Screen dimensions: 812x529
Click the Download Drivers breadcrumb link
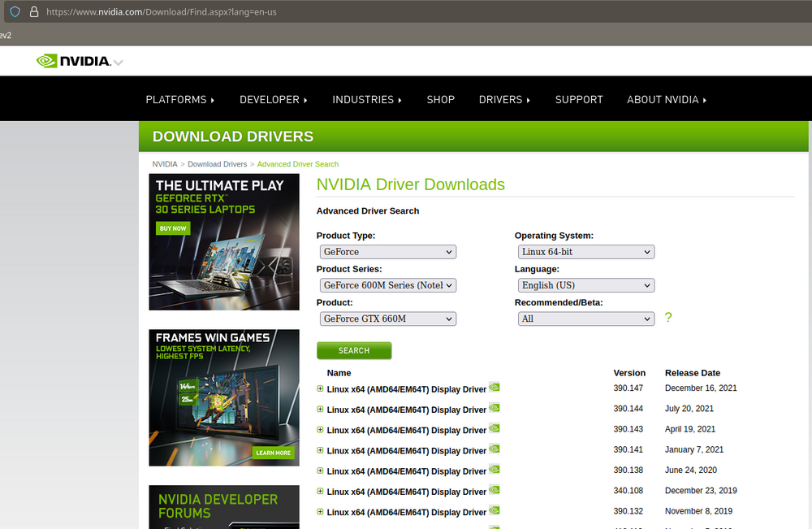[x=218, y=164]
